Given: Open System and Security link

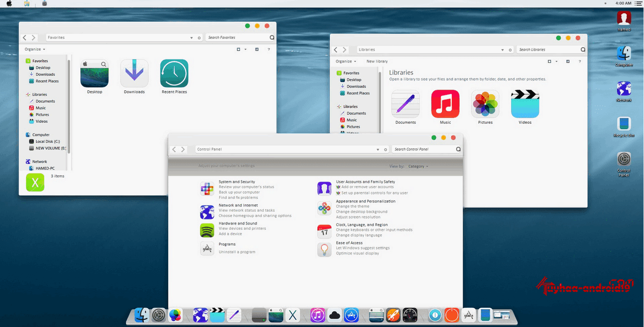Looking at the screenshot, I should pos(237,182).
